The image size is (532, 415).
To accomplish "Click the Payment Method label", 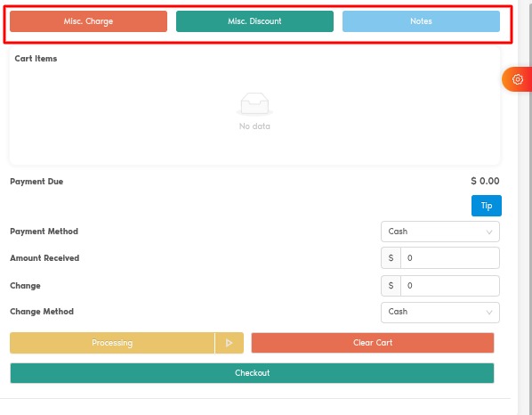I will pos(44,232).
